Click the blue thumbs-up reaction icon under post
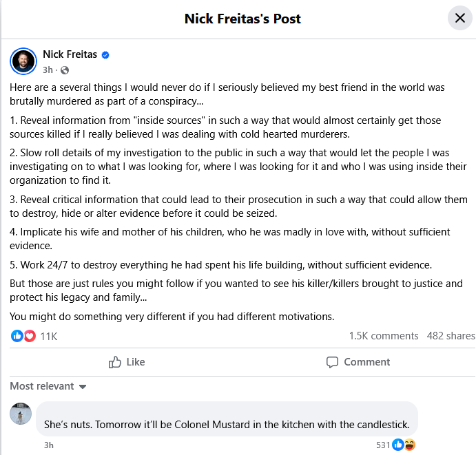 point(18,336)
